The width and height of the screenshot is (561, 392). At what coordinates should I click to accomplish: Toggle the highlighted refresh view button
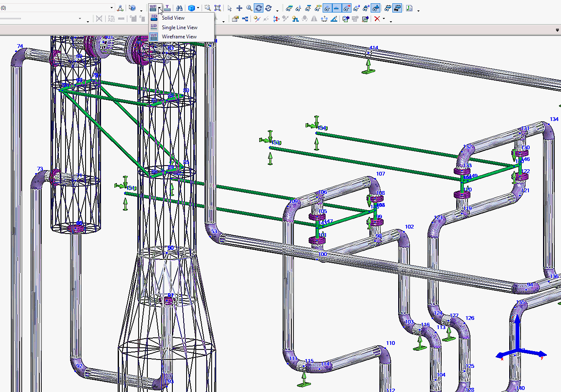(259, 8)
